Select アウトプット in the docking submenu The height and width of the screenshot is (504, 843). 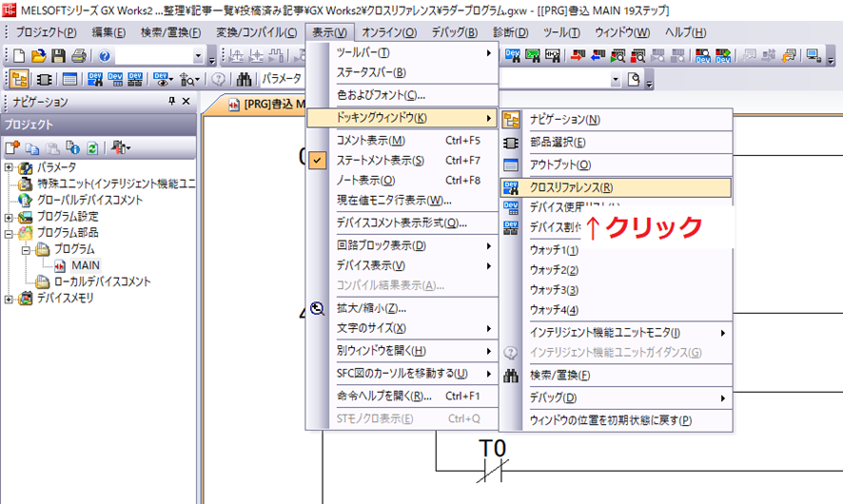(617, 165)
